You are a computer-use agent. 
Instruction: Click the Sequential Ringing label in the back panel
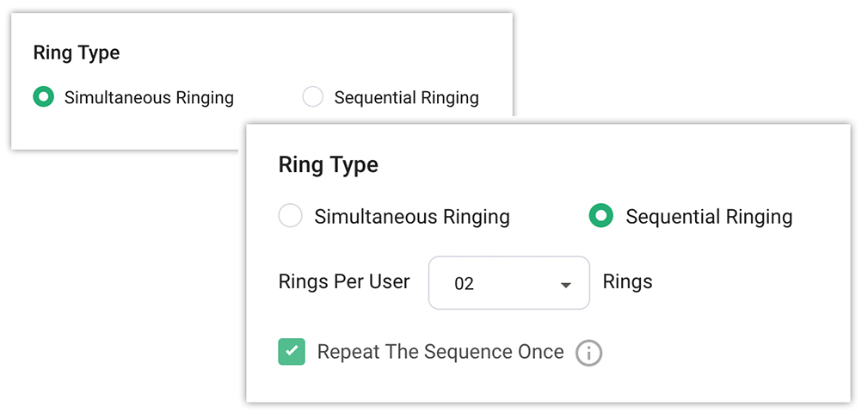(x=406, y=98)
